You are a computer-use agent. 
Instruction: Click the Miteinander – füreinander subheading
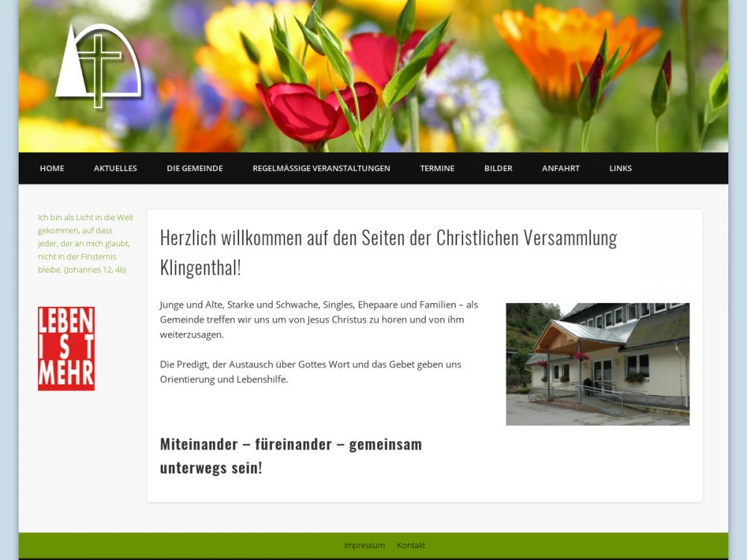291,455
